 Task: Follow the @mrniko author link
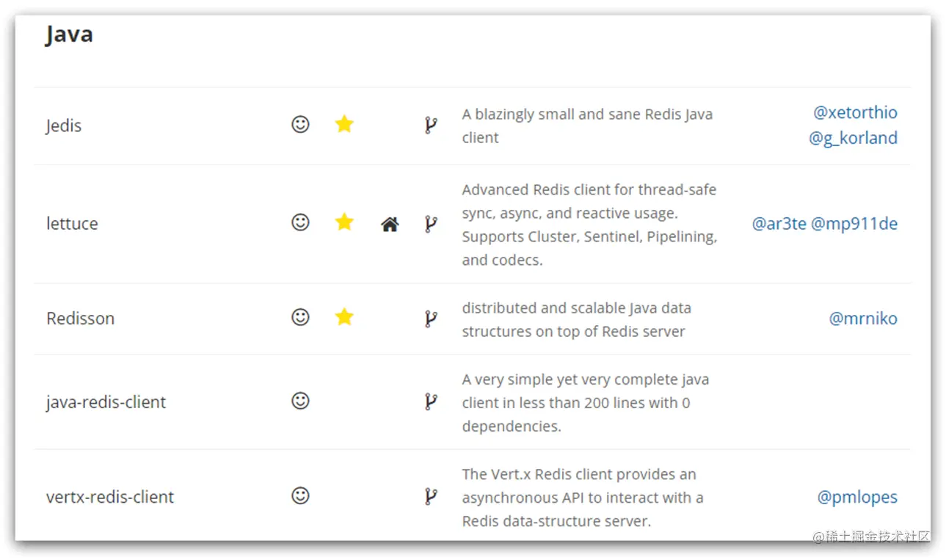[863, 319]
